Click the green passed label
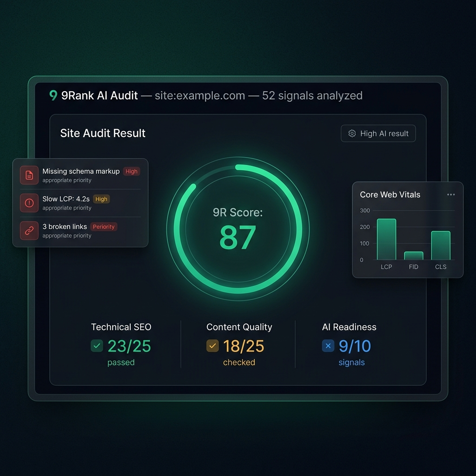This screenshot has height=476, width=476. point(121,363)
